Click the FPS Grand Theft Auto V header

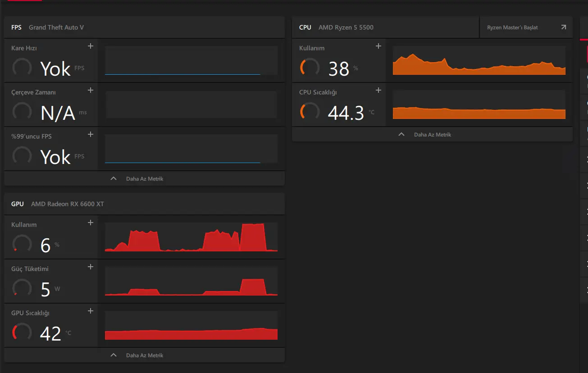[x=47, y=27]
